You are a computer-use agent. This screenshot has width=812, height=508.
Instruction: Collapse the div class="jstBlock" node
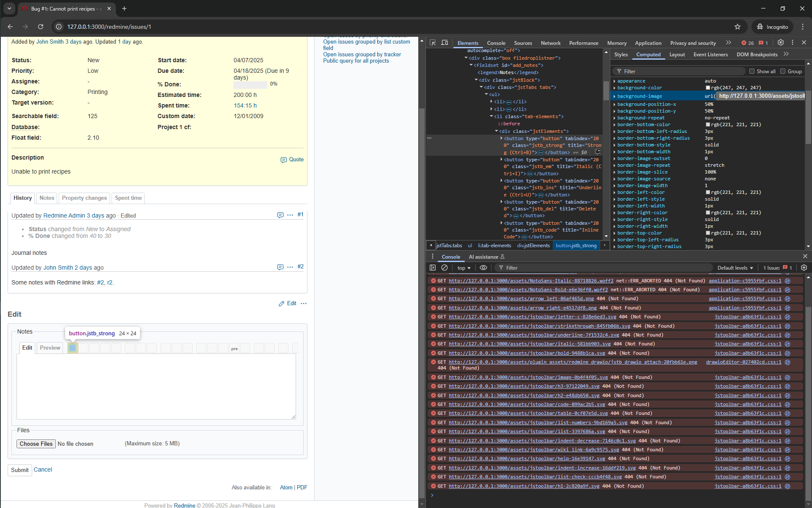pyautogui.click(x=476, y=80)
